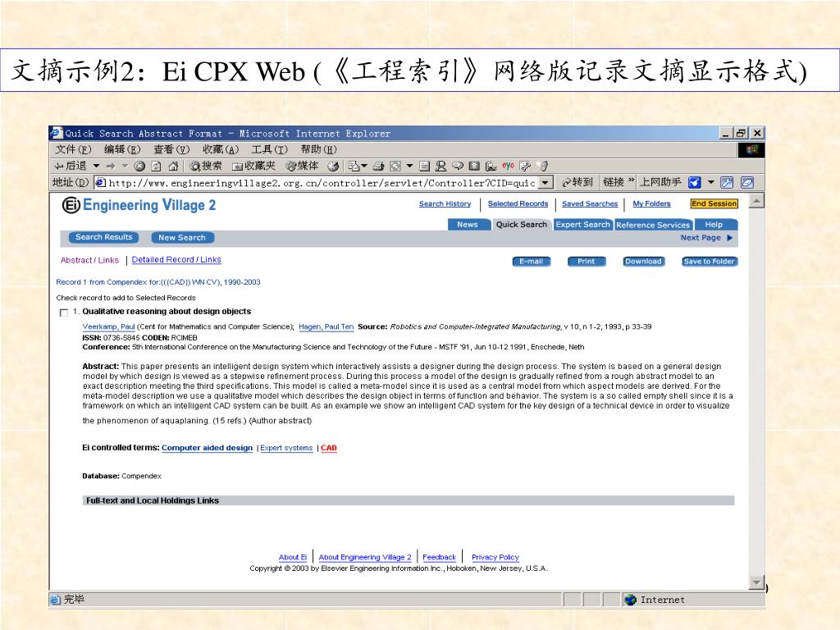Screen dimensions: 840x630
Task: Click the Search Results button
Action: point(104,237)
